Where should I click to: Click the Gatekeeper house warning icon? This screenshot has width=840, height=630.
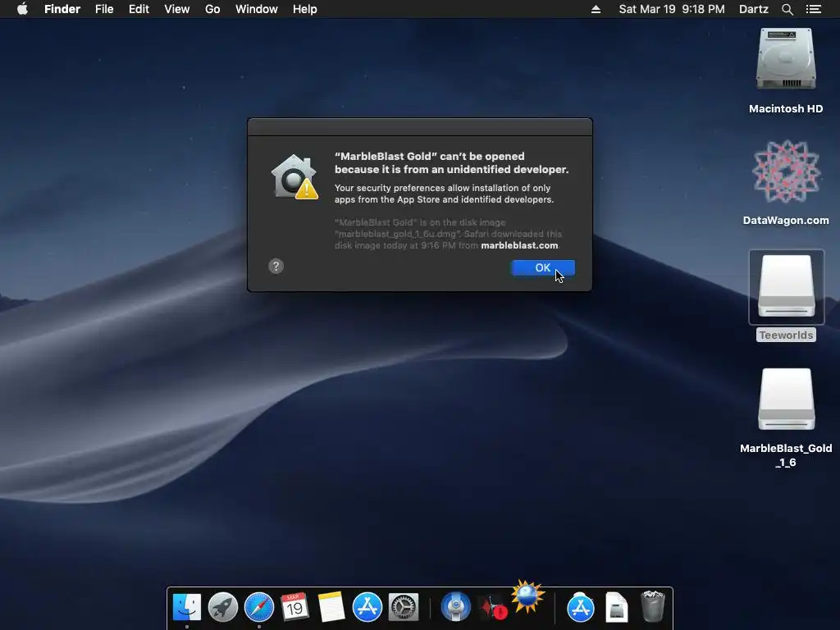294,177
